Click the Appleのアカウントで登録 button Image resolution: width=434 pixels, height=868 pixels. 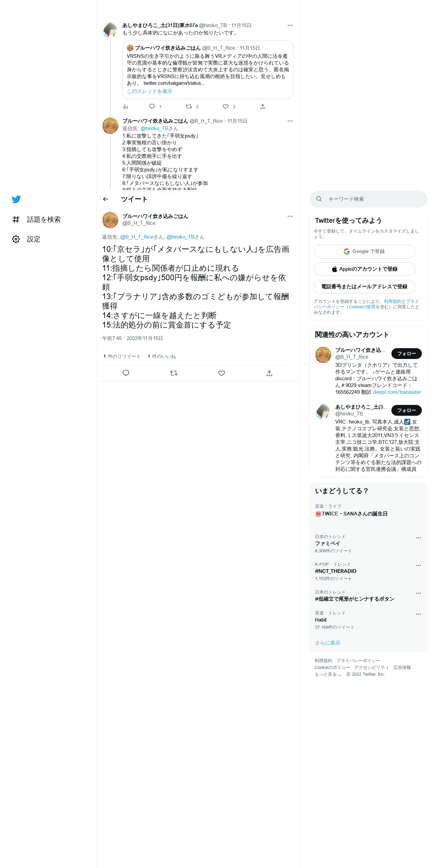pyautogui.click(x=364, y=269)
